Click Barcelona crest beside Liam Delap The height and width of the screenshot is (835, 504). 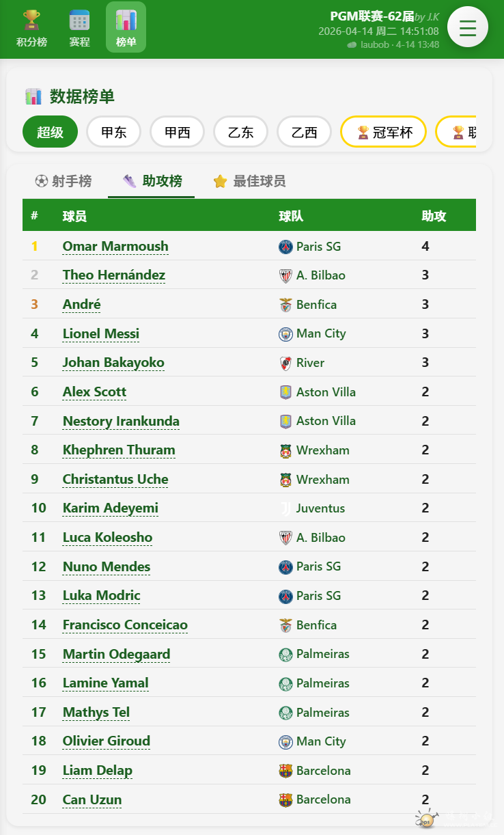pos(285,771)
